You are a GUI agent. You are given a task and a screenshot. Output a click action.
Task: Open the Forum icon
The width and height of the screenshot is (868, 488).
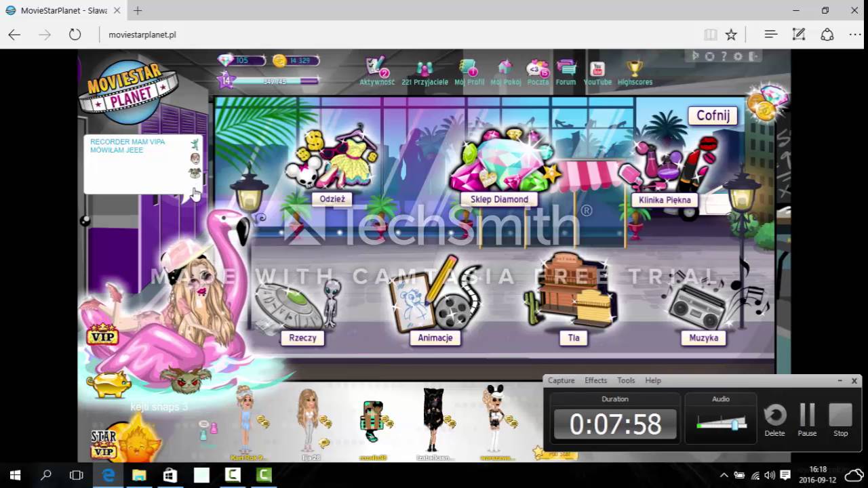(x=566, y=73)
